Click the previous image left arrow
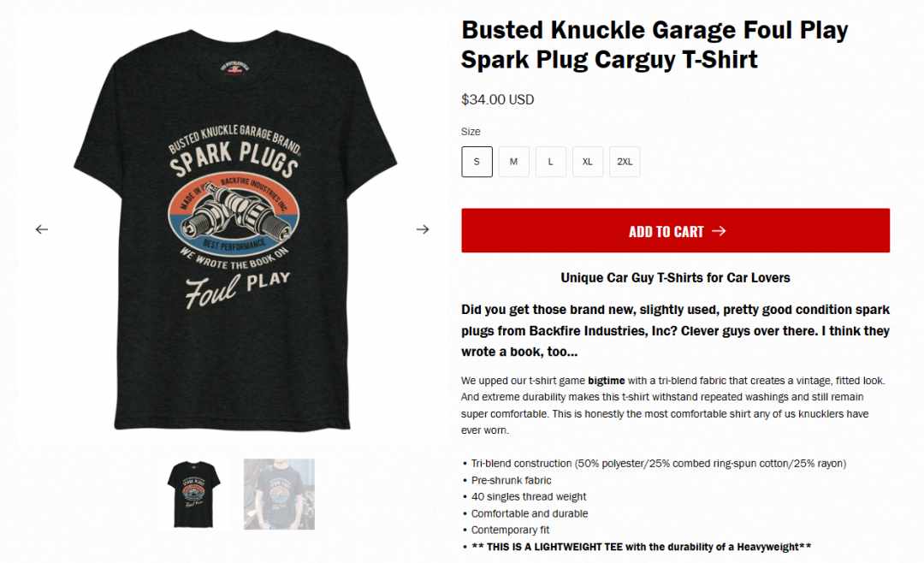The width and height of the screenshot is (924, 563). tap(41, 229)
